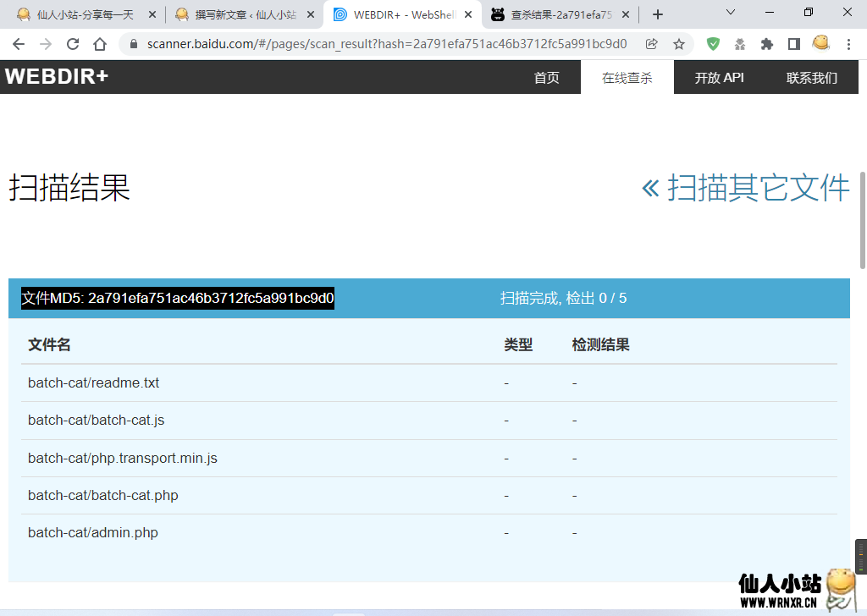Select the batch-cat/batch-cat.js row
Screen dimensions: 867x616
[429, 421]
